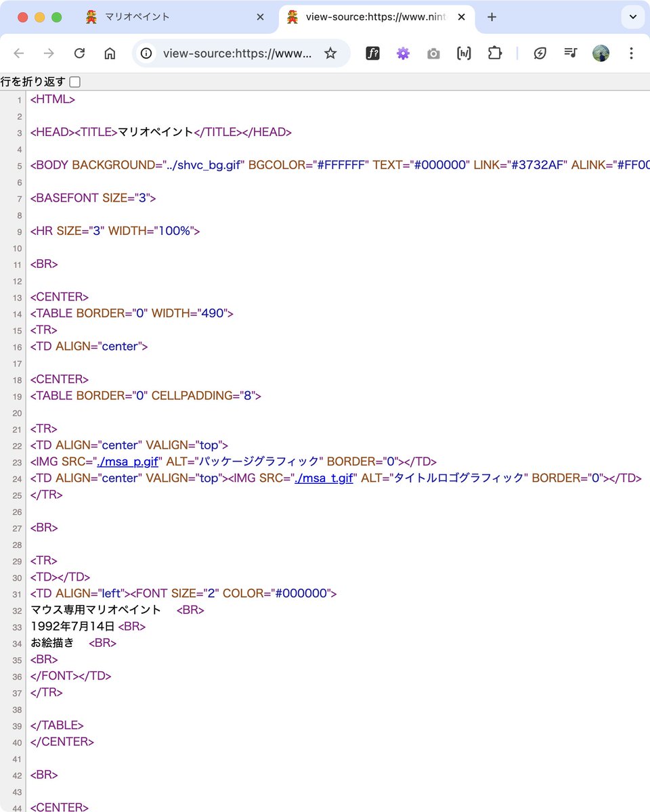Viewport: 650px width, 812px height.
Task: Open the camera screenshot extension
Action: 433,53
